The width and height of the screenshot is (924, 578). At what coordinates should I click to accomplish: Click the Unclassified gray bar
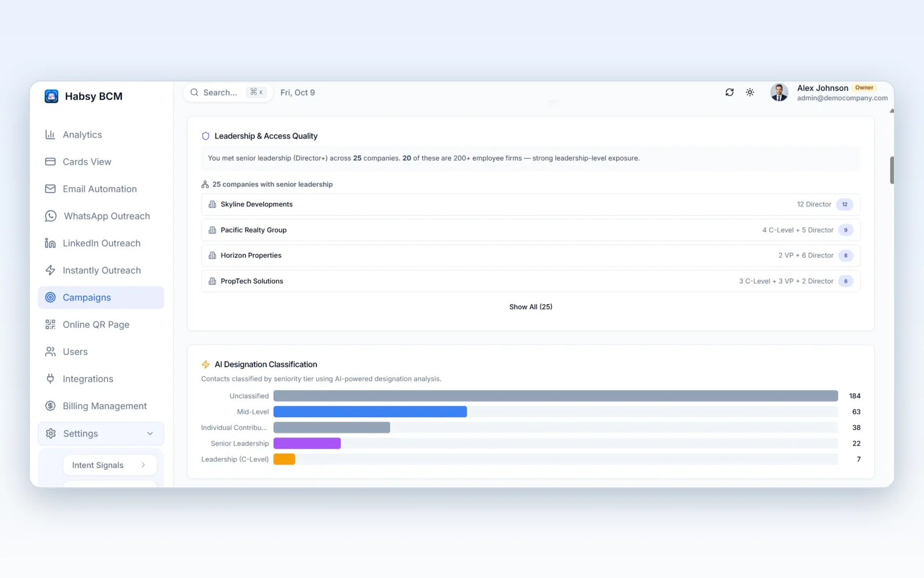[556, 396]
